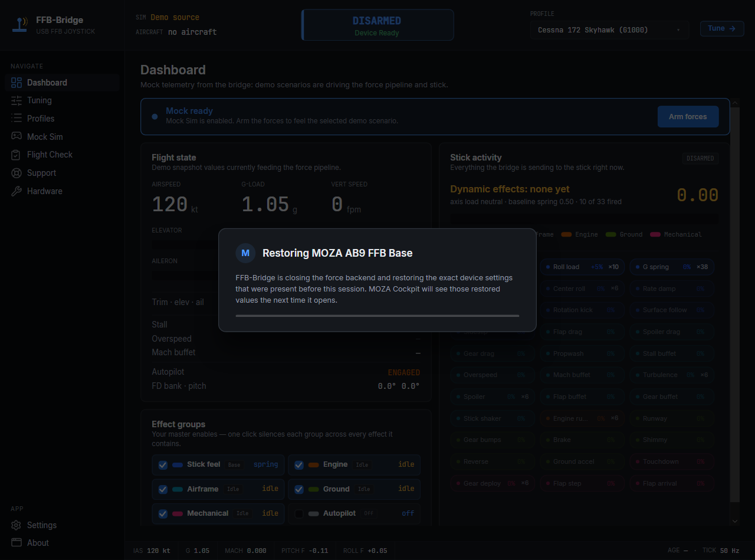Open the About page from the sidebar

[63, 543]
